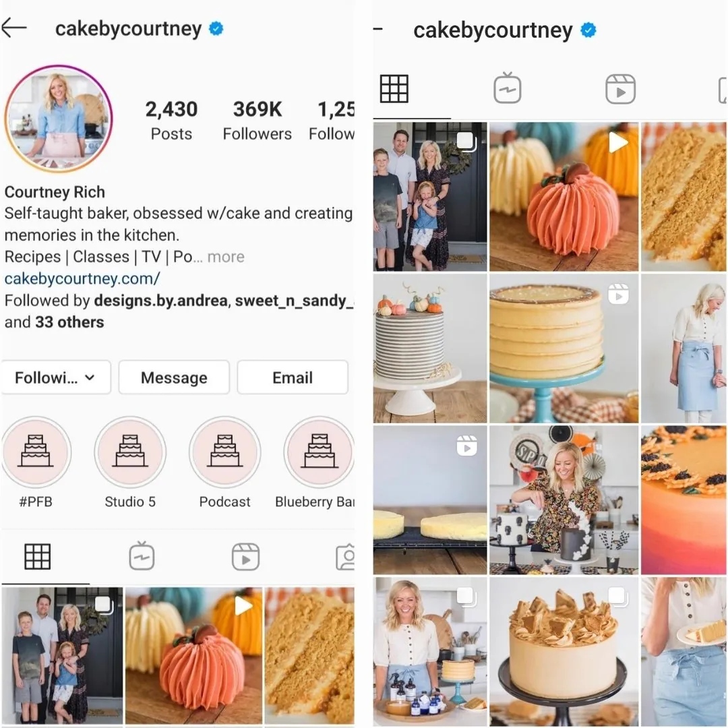
Task: Select the tagged photos tab icon
Action: point(345,556)
